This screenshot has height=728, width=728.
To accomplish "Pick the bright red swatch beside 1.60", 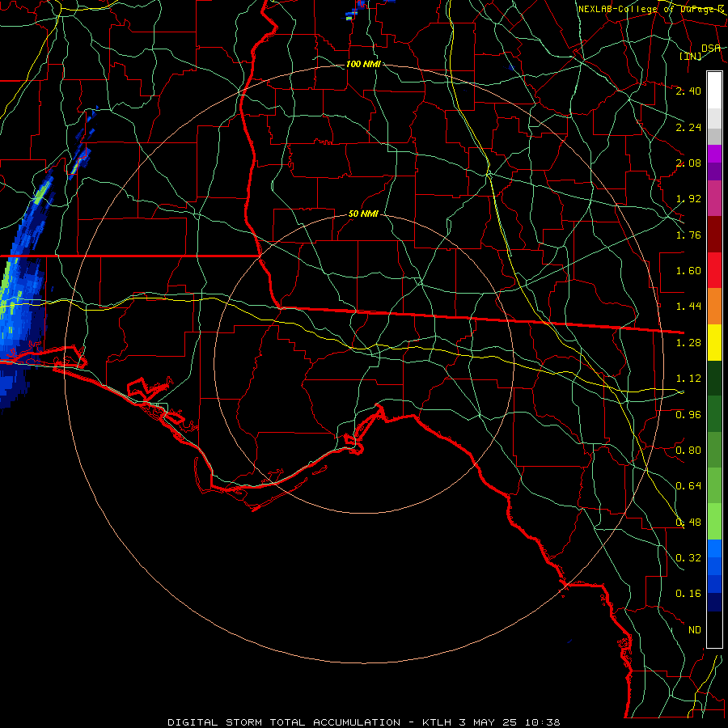I will pyautogui.click(x=714, y=270).
